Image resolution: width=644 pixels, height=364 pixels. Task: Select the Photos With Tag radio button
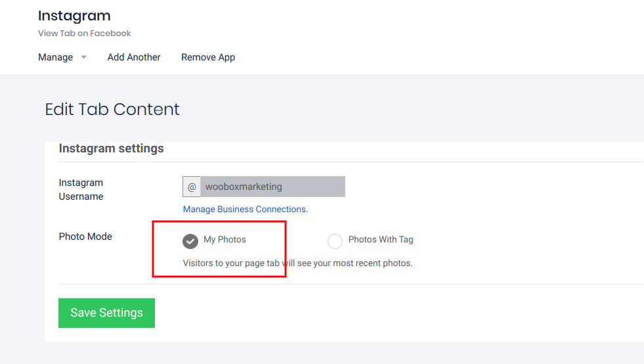pyautogui.click(x=335, y=241)
